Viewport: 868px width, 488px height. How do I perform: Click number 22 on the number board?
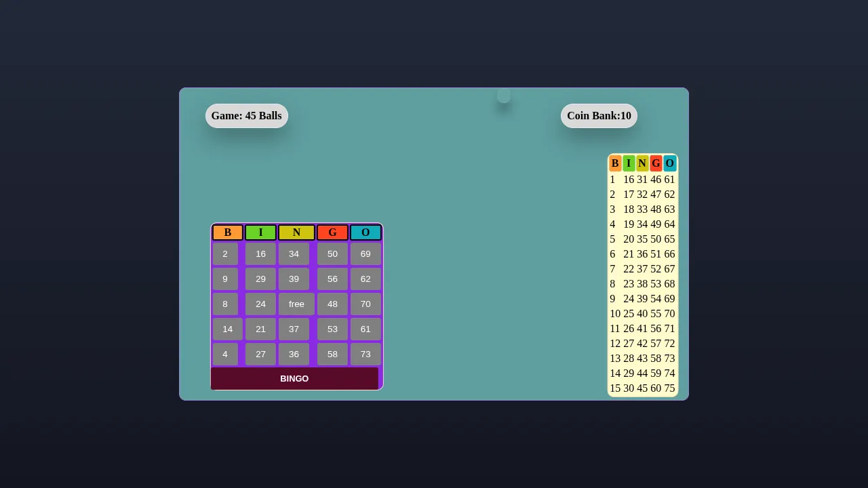(629, 269)
